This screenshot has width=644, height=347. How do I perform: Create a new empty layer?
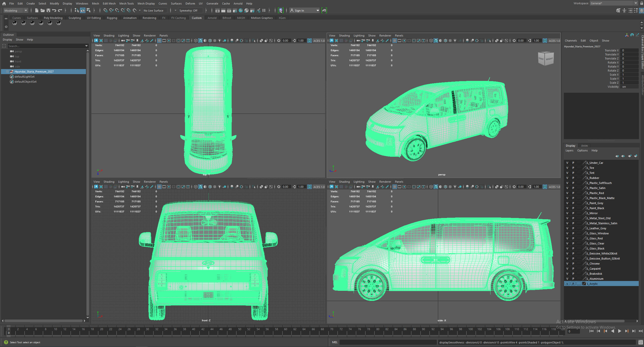coord(630,156)
